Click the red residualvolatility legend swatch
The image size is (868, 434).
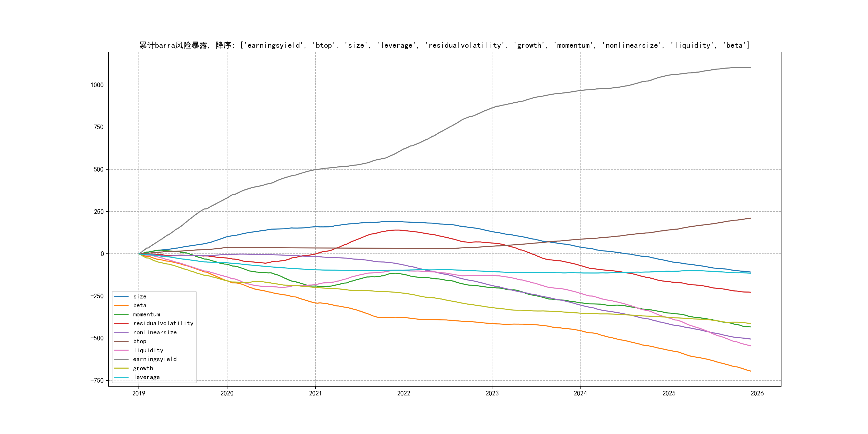coord(121,323)
